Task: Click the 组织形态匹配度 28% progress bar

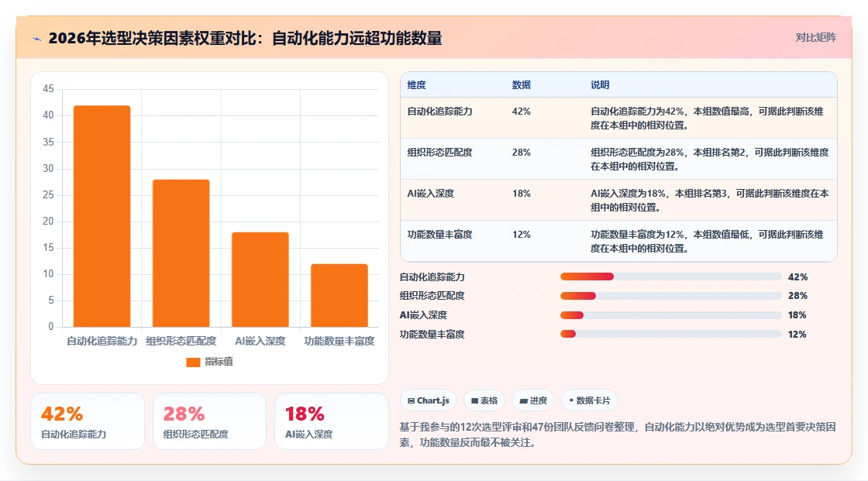Action: coord(670,296)
